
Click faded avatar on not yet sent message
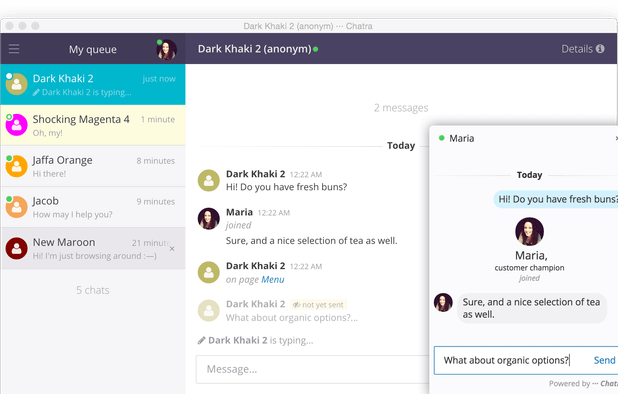pyautogui.click(x=208, y=311)
